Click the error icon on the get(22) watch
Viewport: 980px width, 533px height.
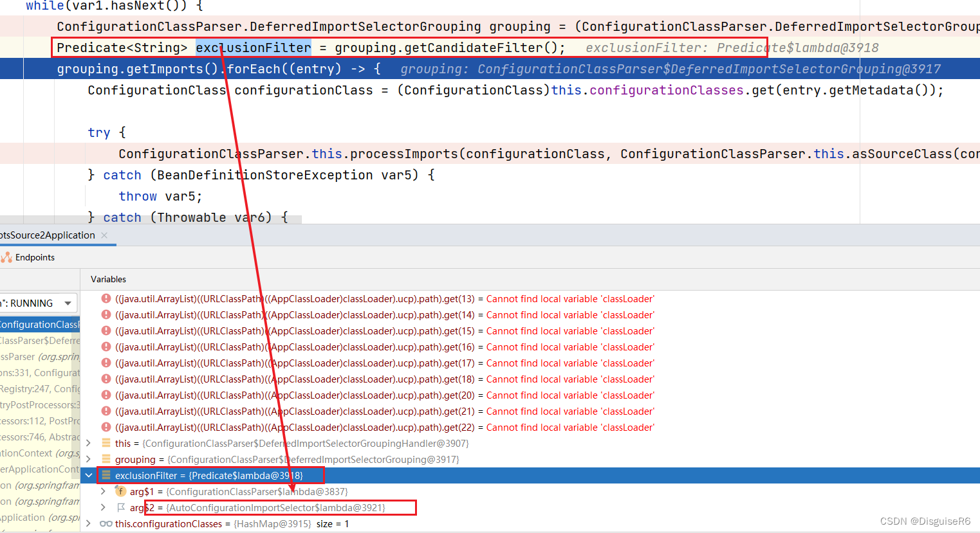pos(106,427)
